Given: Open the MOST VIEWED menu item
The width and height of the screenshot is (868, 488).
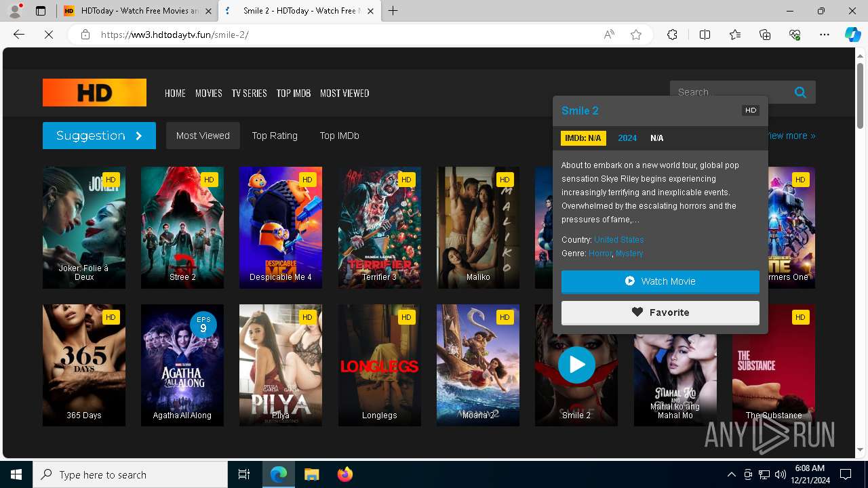Looking at the screenshot, I should tap(344, 94).
